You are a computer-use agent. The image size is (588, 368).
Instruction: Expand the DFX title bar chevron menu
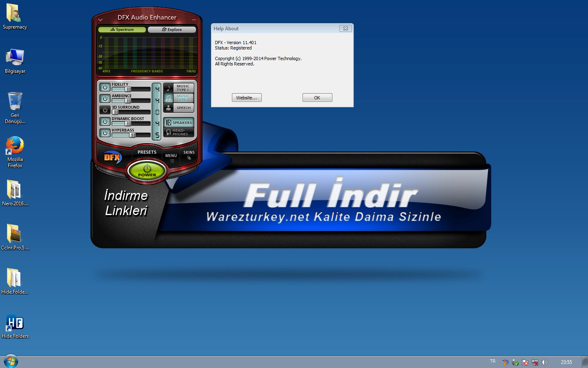tap(100, 19)
